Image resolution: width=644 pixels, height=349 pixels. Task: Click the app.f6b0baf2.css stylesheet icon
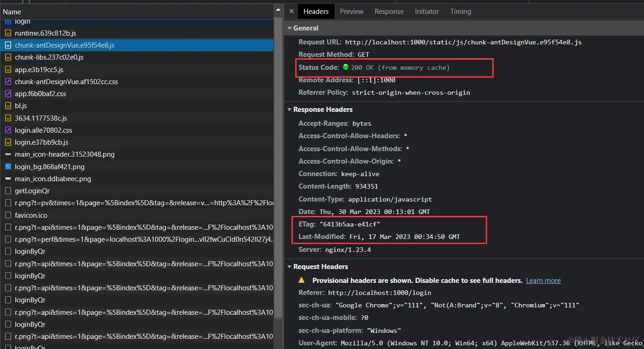(8, 94)
